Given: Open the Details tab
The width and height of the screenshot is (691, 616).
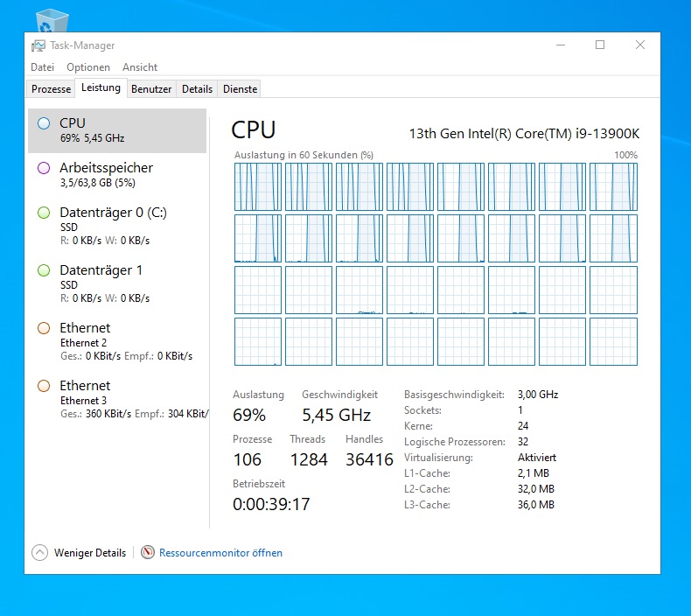Looking at the screenshot, I should pos(197,88).
